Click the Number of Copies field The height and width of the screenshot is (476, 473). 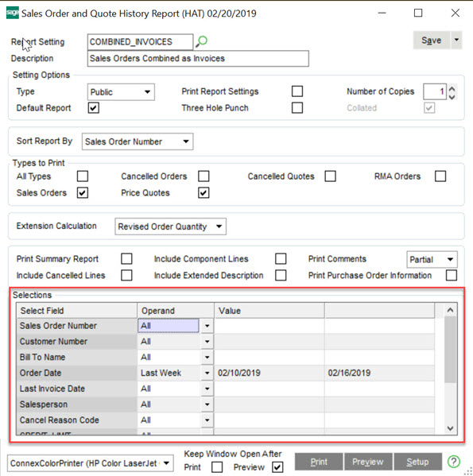click(435, 91)
